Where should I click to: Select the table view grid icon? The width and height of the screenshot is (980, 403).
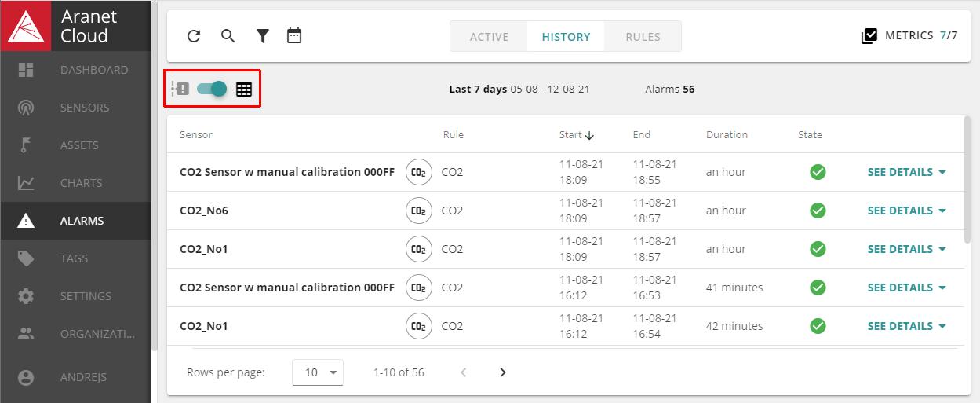(244, 90)
